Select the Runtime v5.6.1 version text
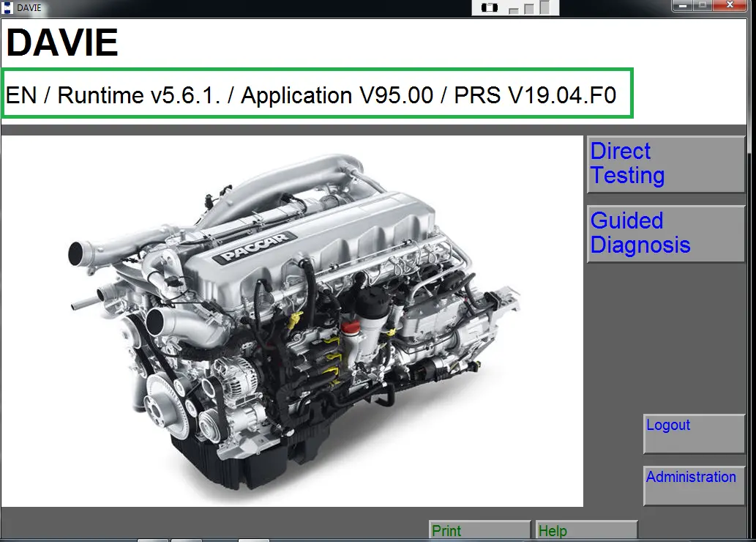Viewport: 756px width, 542px height. (x=139, y=95)
